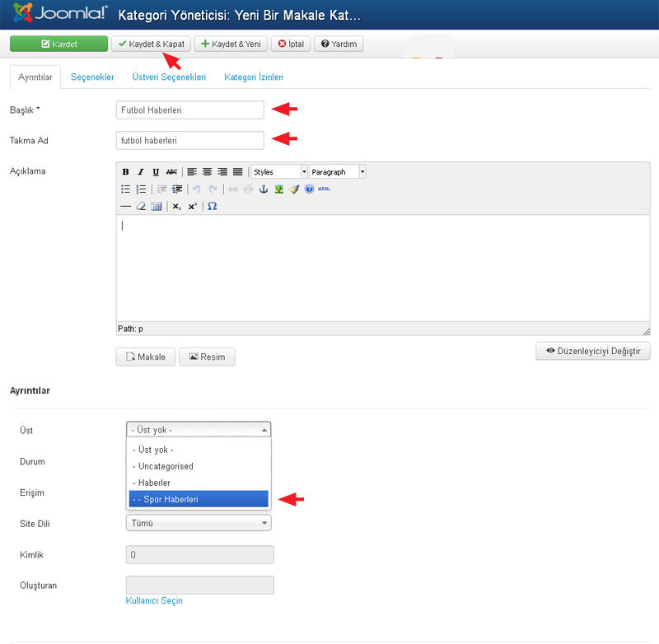Insert an image using the tree picture icon
Screen dimensions: 659x644
click(278, 189)
